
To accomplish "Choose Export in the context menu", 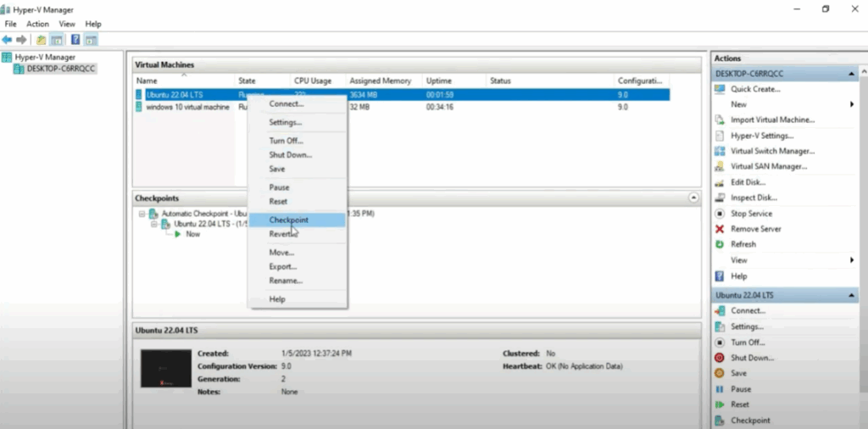I will (x=282, y=266).
